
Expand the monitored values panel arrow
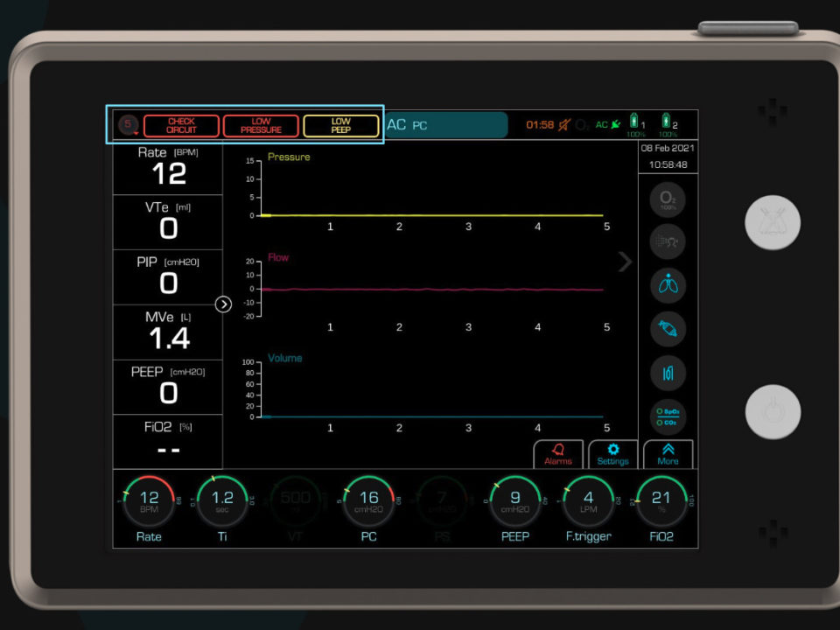223,304
